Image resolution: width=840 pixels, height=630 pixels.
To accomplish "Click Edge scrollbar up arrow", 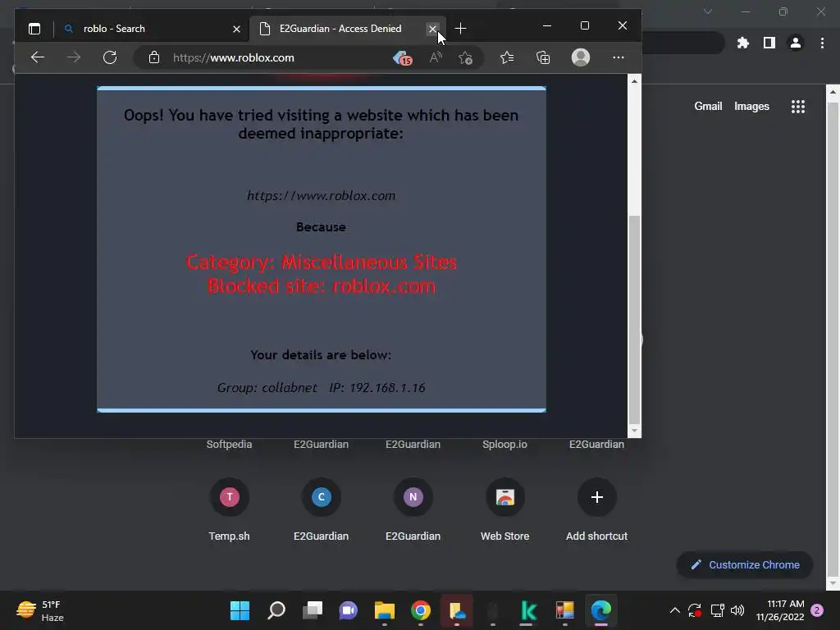I will (634, 81).
